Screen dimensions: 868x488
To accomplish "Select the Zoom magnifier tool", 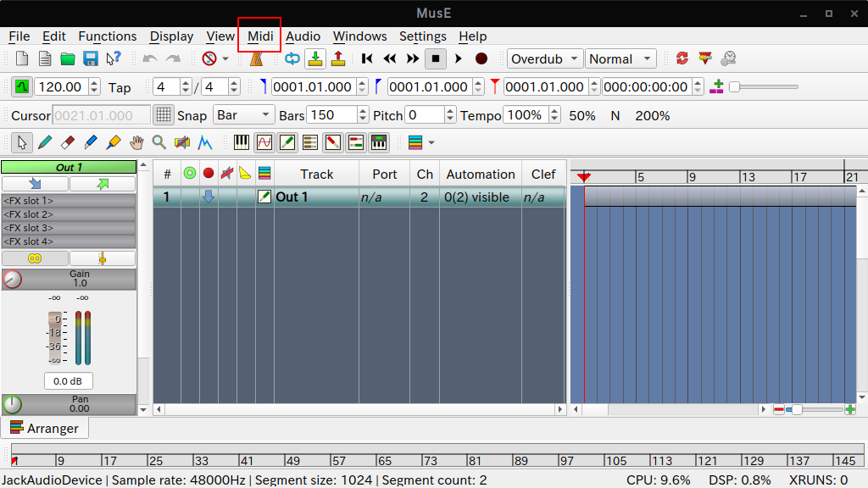I will point(159,142).
